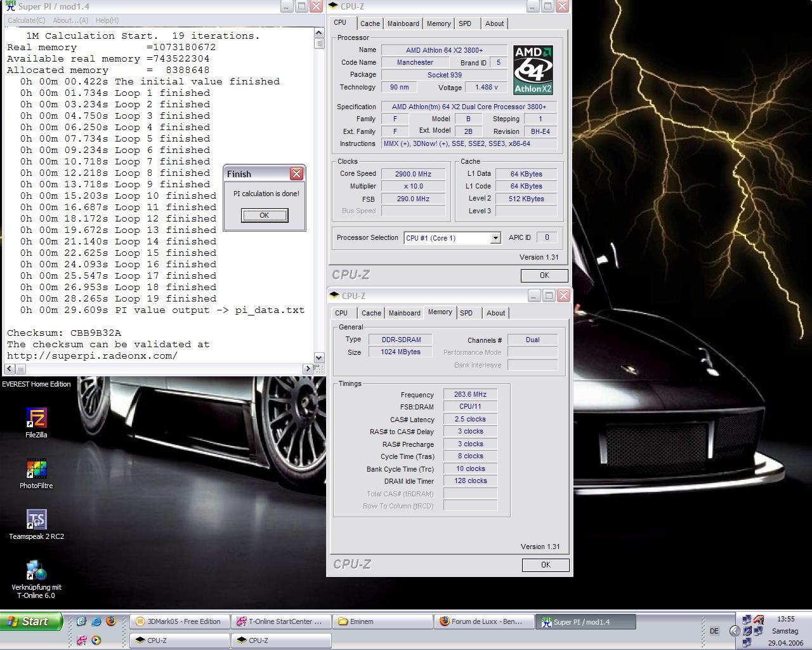Click the Loop 19 finished log line
The width and height of the screenshot is (812, 650).
[x=118, y=298]
